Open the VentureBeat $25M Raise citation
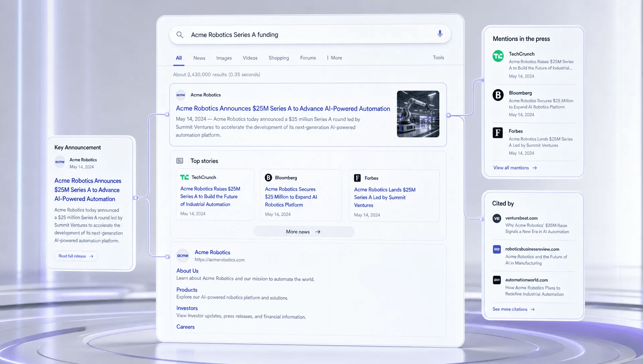643x364 pixels. [x=537, y=229]
